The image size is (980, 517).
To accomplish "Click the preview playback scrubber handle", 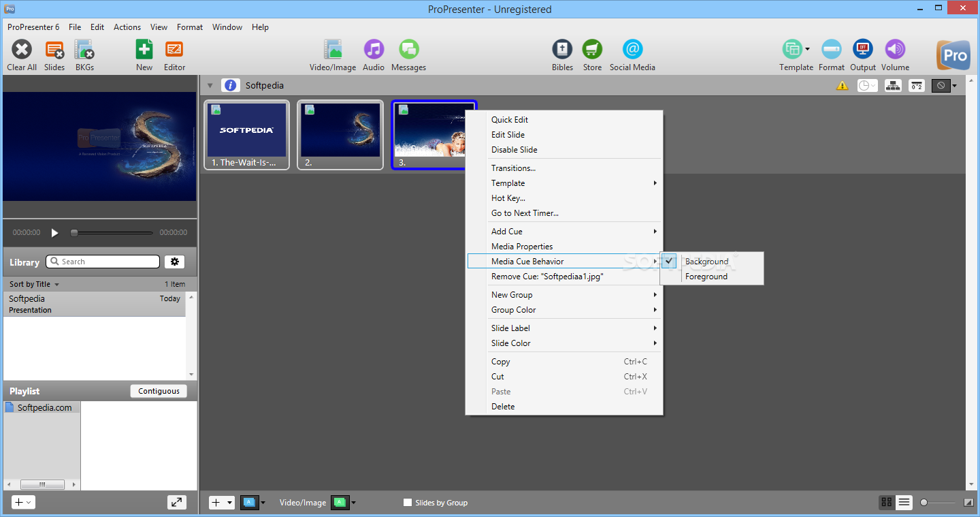I will (x=74, y=233).
